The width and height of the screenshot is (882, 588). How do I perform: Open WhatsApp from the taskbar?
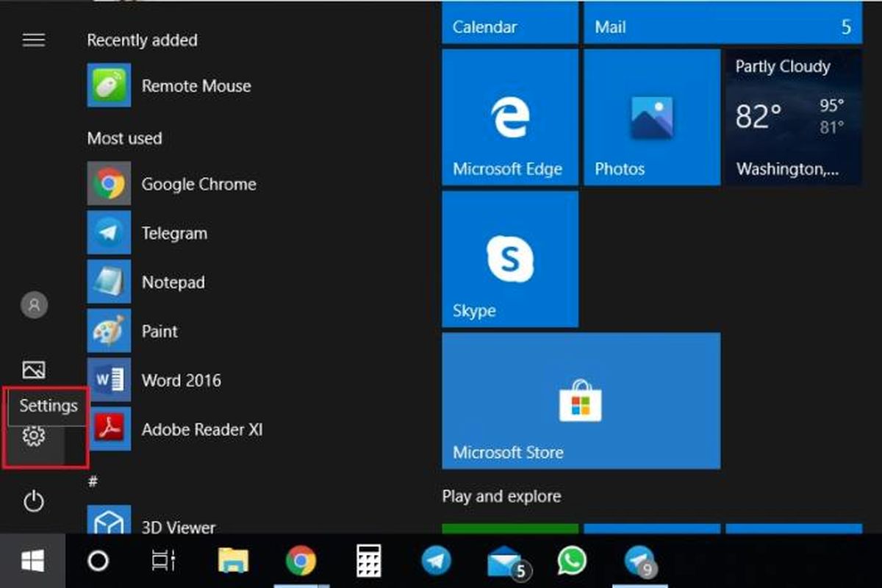[572, 562]
